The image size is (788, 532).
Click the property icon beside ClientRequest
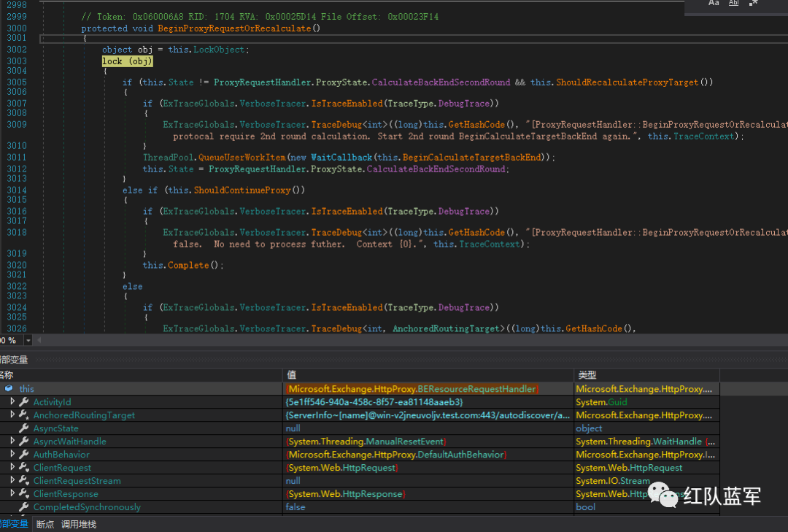tap(23, 467)
